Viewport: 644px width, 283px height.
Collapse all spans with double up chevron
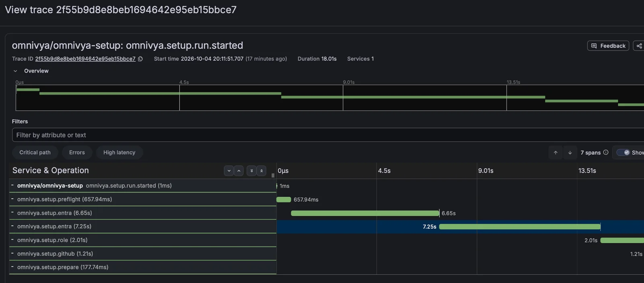click(x=262, y=171)
